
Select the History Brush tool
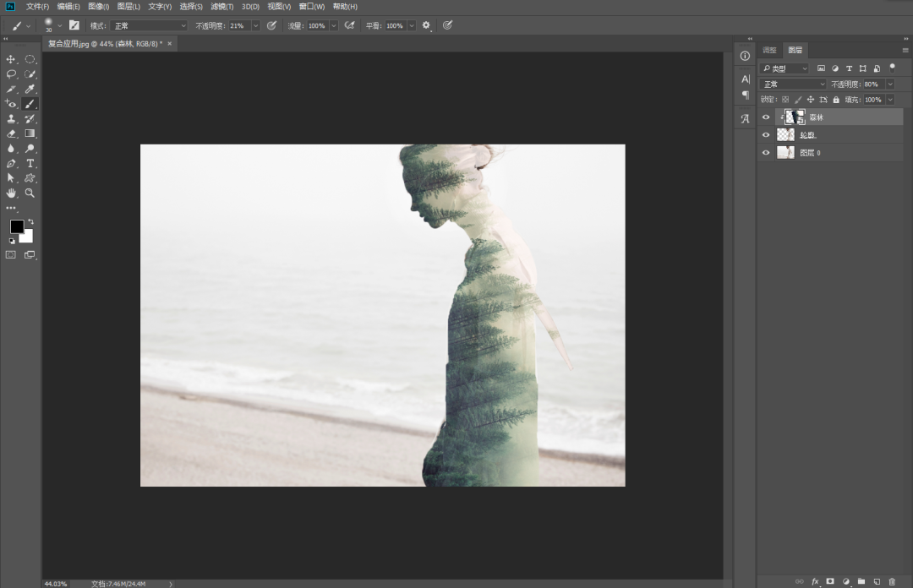coord(30,119)
